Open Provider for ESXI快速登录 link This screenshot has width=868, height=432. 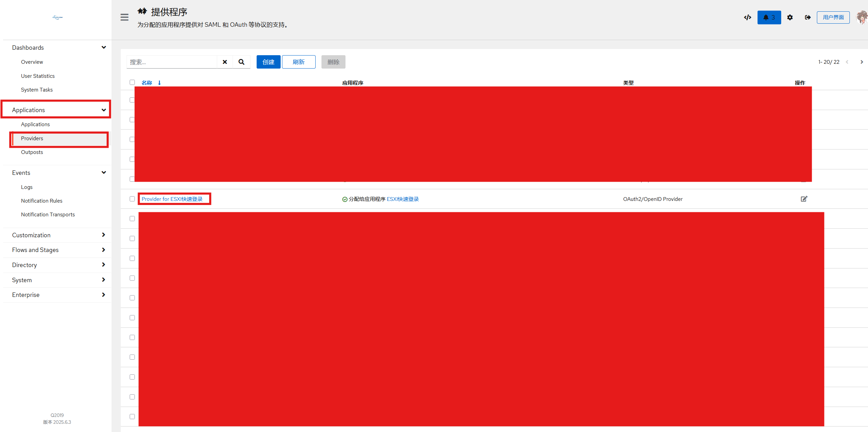coord(172,199)
